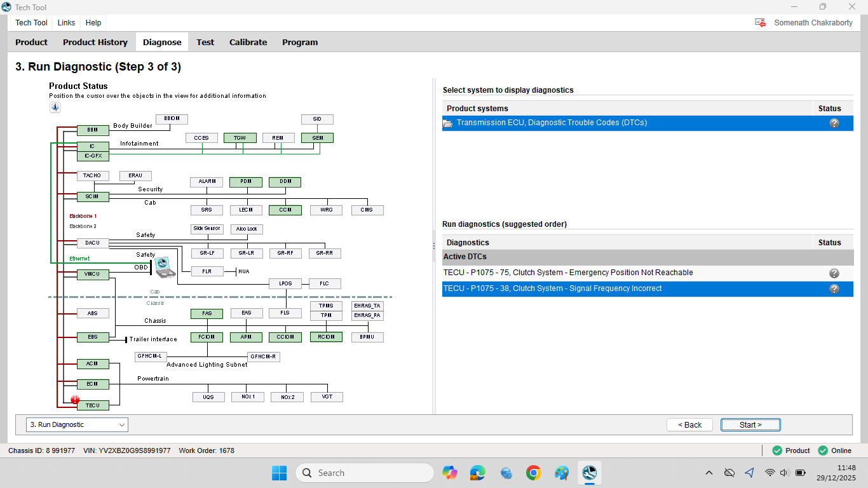Show hidden icons in the system tray
This screenshot has height=488, width=868.
[709, 473]
